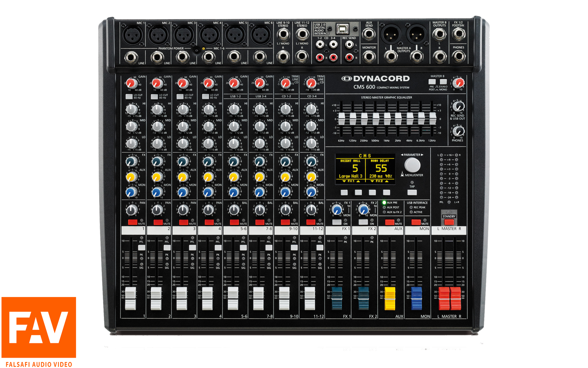Click the MIC 4 XLR input socket

(x=209, y=35)
